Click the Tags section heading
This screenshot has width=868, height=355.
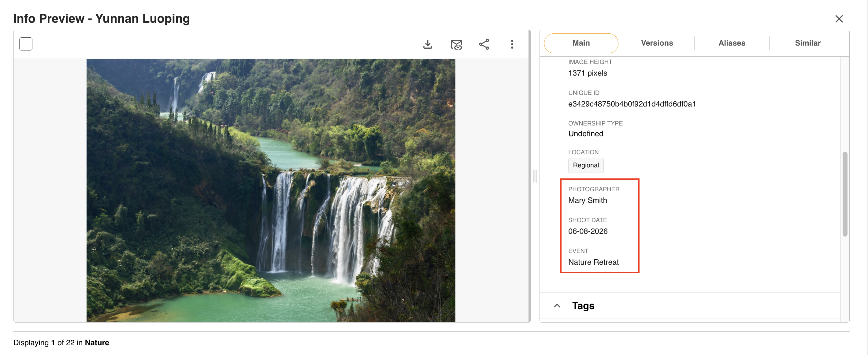tap(583, 305)
